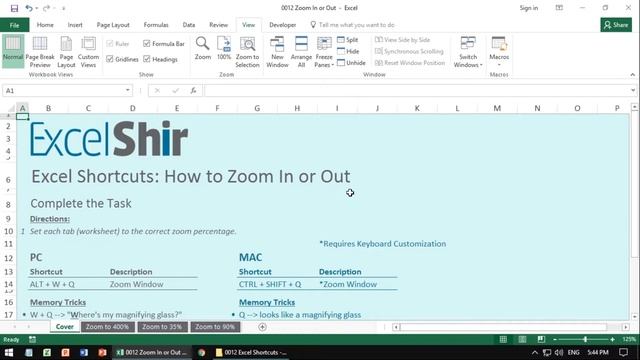Redo the last action
The image size is (640, 360).
tap(46, 8)
